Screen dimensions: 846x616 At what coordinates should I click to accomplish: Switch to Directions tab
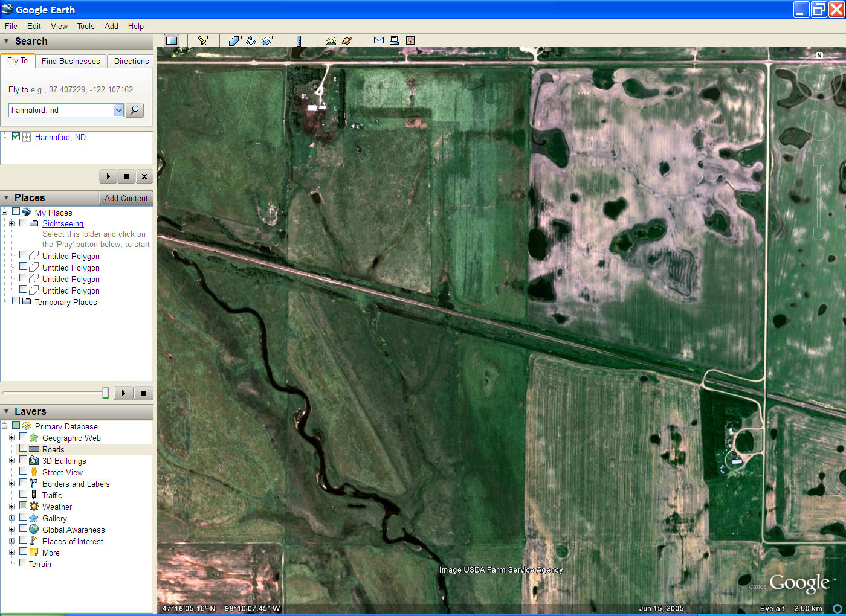coord(131,61)
